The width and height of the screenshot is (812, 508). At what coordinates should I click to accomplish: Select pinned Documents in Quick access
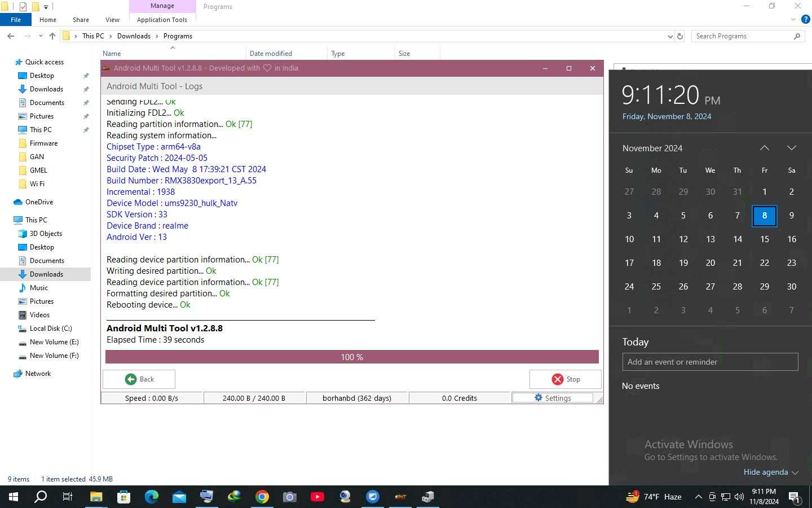[x=47, y=103]
